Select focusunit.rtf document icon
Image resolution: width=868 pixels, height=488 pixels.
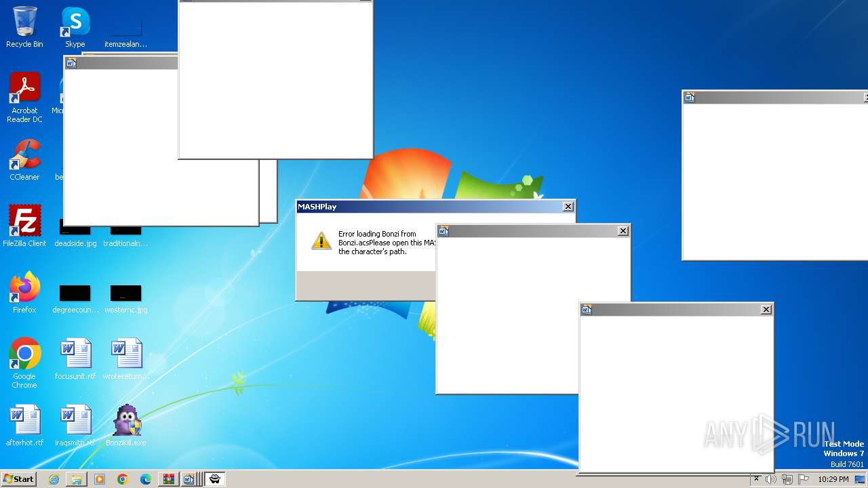click(75, 359)
